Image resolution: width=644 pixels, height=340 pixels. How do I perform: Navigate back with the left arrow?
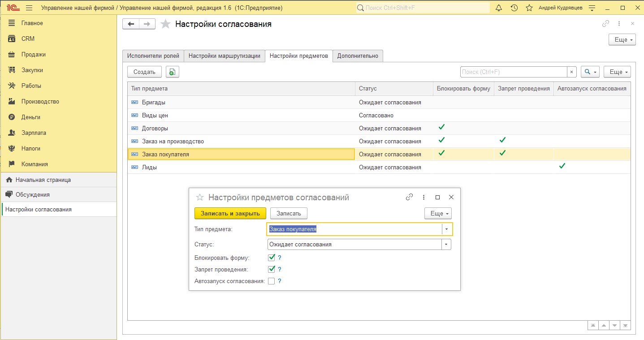coord(131,24)
